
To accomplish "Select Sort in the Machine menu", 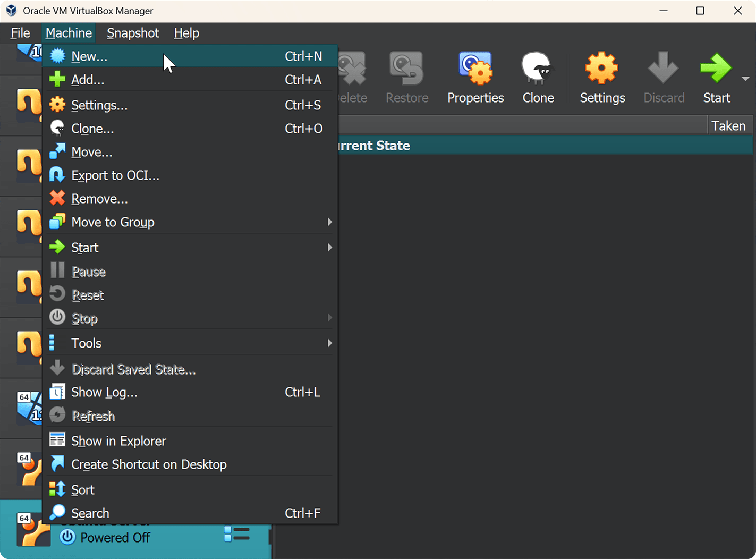I will coord(83,490).
